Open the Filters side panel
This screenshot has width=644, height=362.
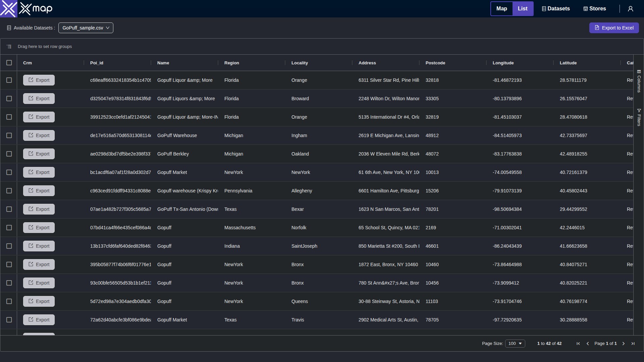(639, 117)
